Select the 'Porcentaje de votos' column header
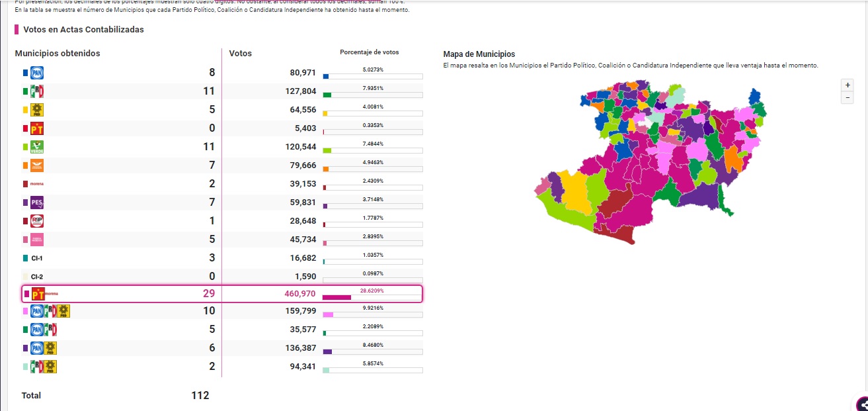Screen dimensions: 868x411 [x=370, y=52]
